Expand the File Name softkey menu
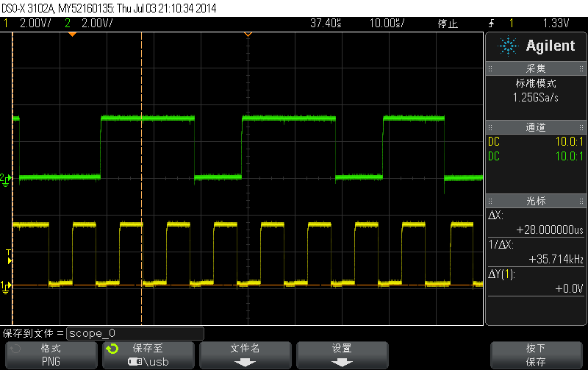 [245, 355]
